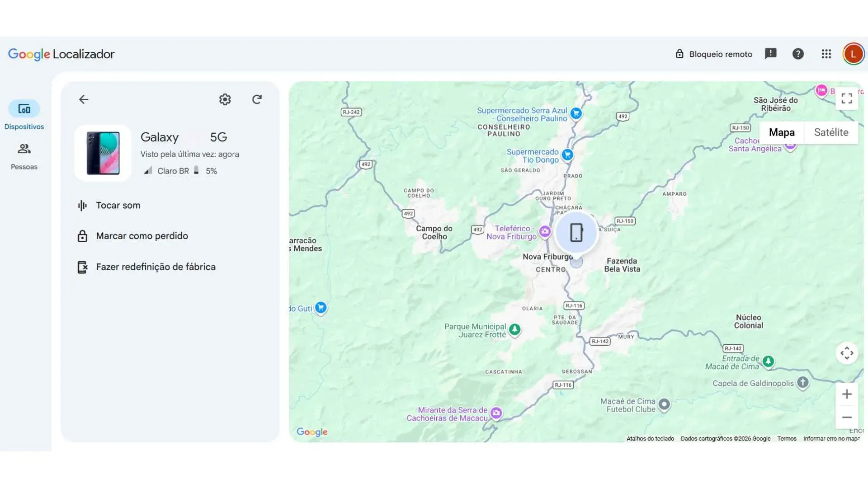Open the Pessoas sidebar section
The width and height of the screenshot is (868, 488).
[x=24, y=156]
